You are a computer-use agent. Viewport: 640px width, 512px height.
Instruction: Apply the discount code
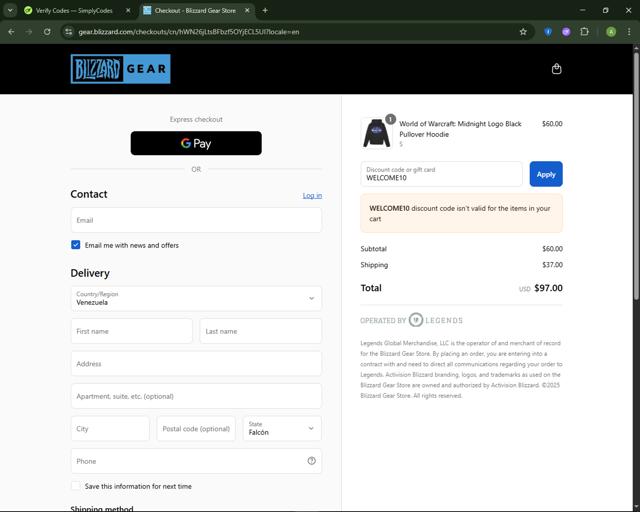(546, 174)
